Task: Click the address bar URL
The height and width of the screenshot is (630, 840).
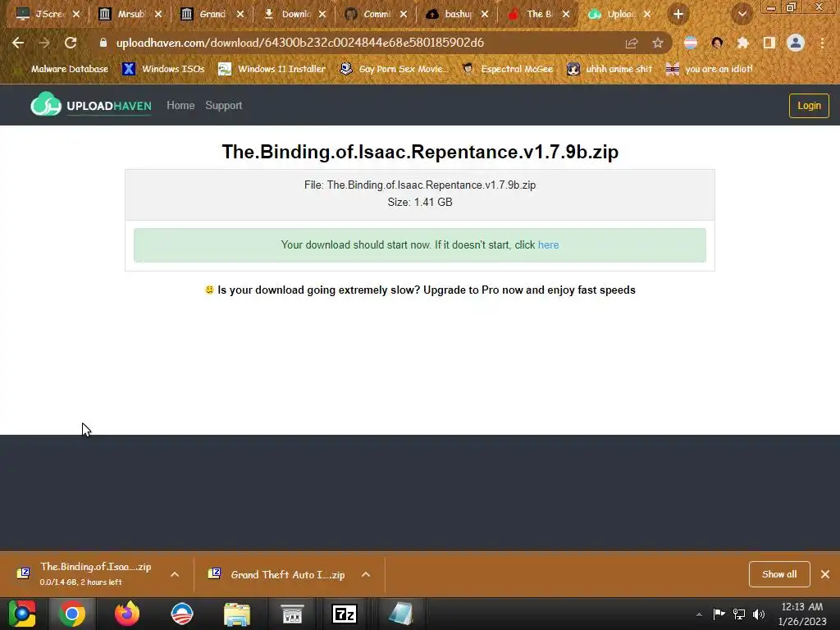Action: [300, 43]
